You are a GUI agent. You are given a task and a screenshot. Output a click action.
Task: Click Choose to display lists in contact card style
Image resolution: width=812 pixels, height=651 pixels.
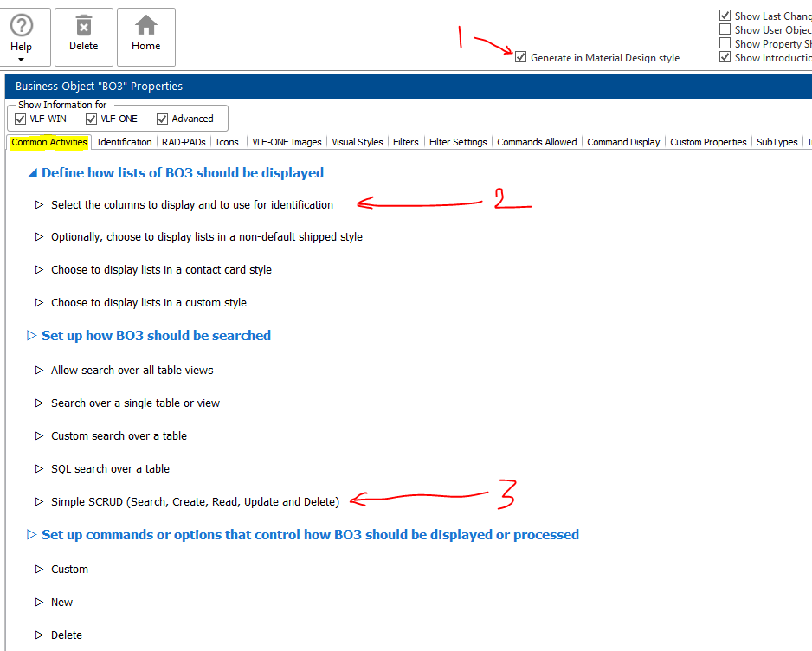click(x=161, y=270)
